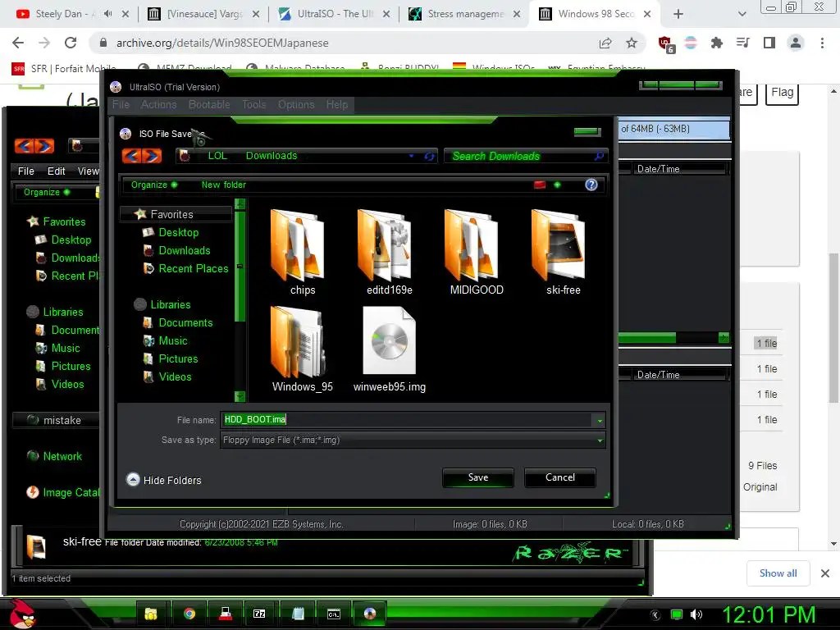This screenshot has height=630, width=840.
Task: Switch to the UltraISO browser tab
Action: [332, 14]
